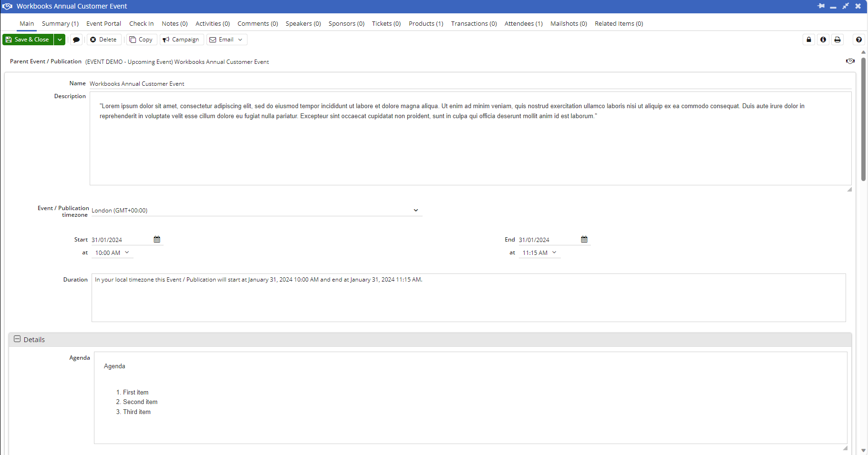The height and width of the screenshot is (455, 868).
Task: Open the record information icon
Action: click(823, 40)
